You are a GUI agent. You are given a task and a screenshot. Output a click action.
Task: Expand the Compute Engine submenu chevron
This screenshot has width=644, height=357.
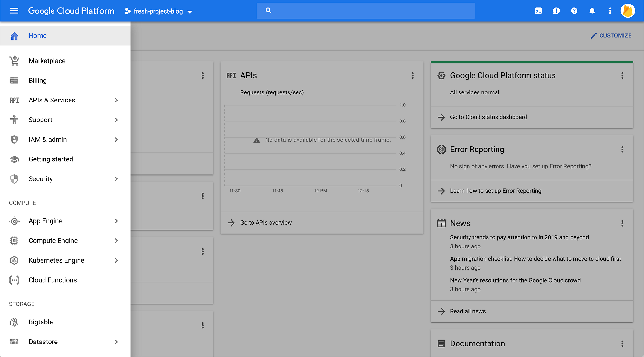point(116,241)
